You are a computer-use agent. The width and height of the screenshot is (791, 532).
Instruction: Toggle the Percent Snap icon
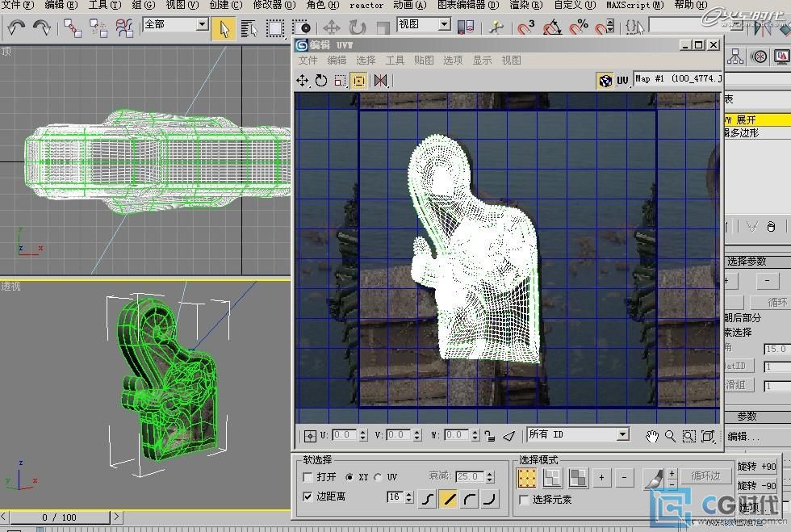coord(579,27)
